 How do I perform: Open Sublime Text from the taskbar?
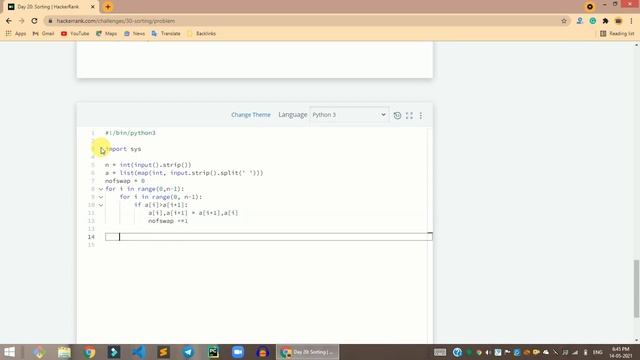click(x=163, y=352)
